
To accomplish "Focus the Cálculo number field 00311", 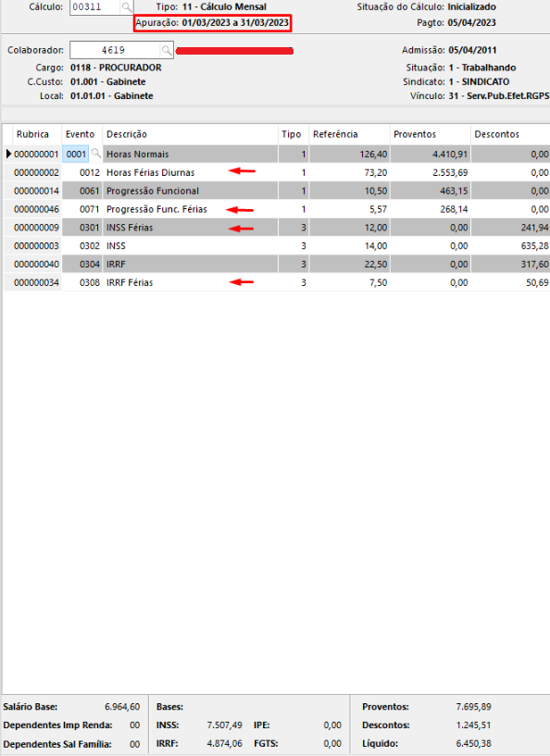I will tap(95, 7).
